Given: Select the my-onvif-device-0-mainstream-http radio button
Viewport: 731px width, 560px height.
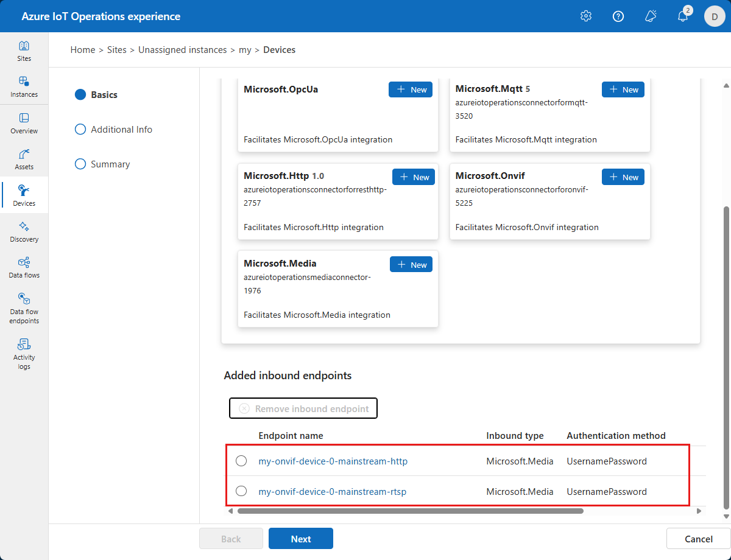Looking at the screenshot, I should (x=241, y=461).
